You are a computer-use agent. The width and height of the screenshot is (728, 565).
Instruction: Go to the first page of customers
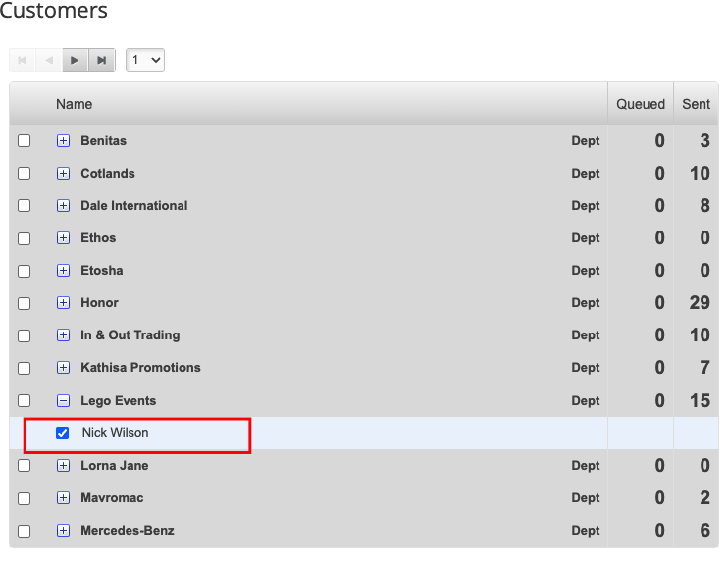point(23,60)
